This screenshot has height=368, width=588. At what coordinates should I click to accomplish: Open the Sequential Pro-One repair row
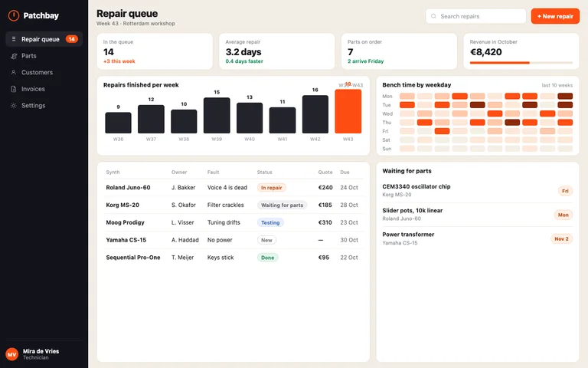pos(234,258)
